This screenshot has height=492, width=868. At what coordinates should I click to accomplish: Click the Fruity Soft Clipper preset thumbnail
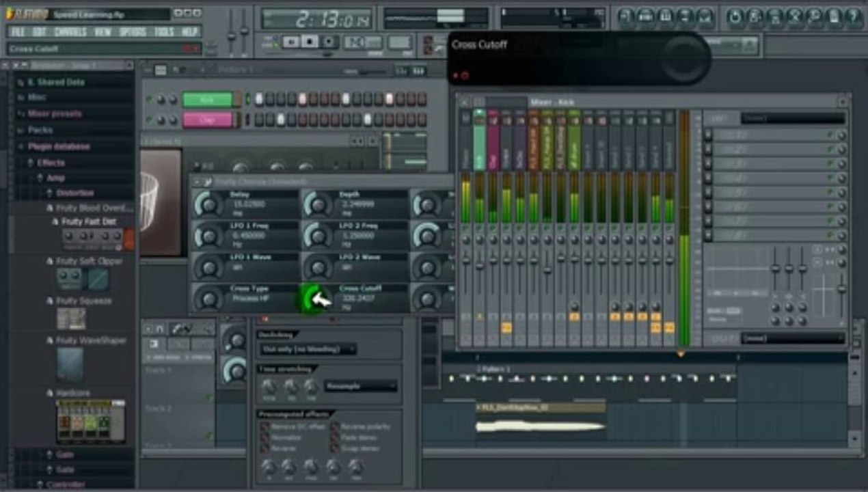(83, 279)
